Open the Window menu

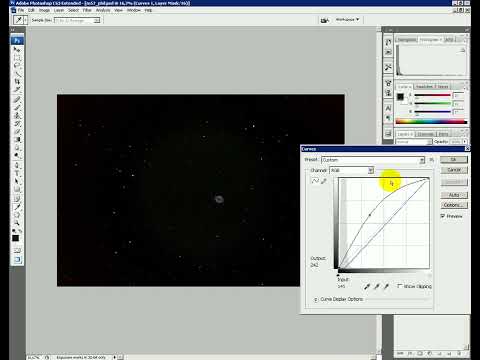[x=134, y=10]
